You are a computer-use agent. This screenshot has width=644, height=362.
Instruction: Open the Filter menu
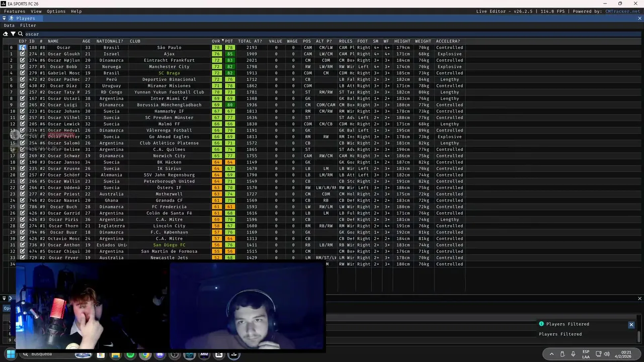[x=28, y=25]
